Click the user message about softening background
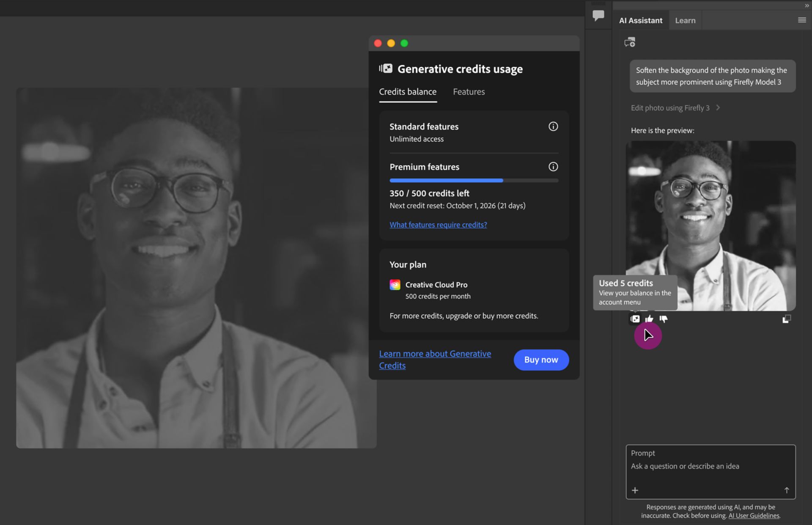812x525 pixels. (x=713, y=76)
